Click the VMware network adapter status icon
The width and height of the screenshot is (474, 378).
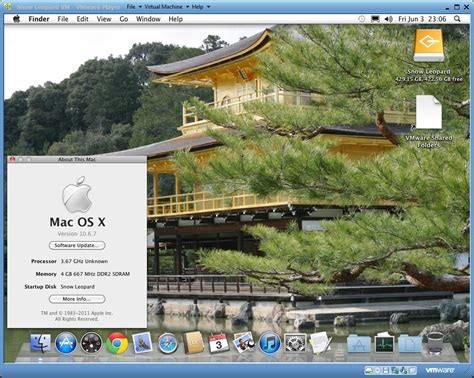click(395, 370)
